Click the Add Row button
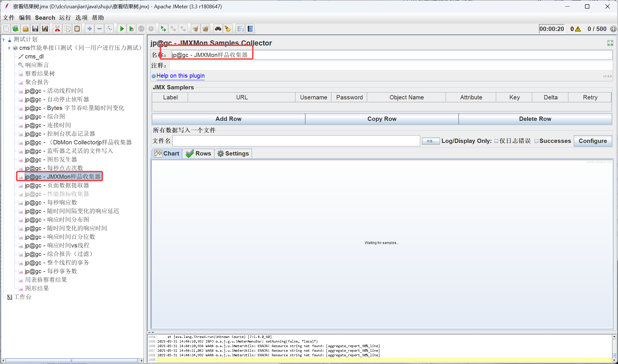Screen dimensions: 618x364 [x=228, y=119]
